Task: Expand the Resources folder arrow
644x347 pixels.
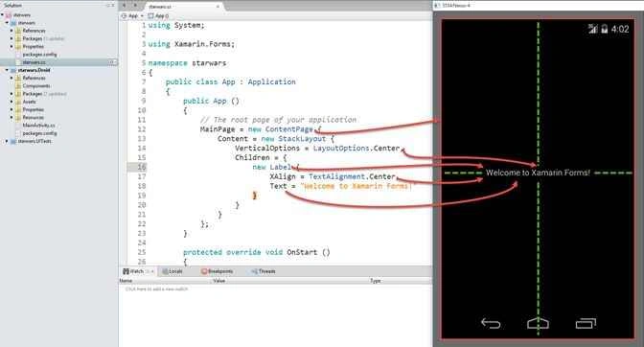Action: click(x=11, y=118)
